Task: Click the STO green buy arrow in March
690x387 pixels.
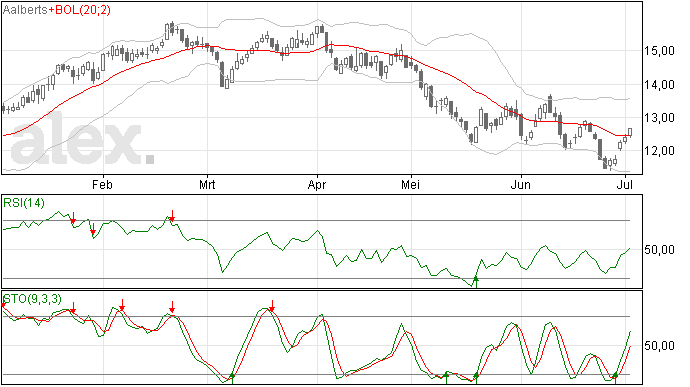Action: pyautogui.click(x=232, y=378)
